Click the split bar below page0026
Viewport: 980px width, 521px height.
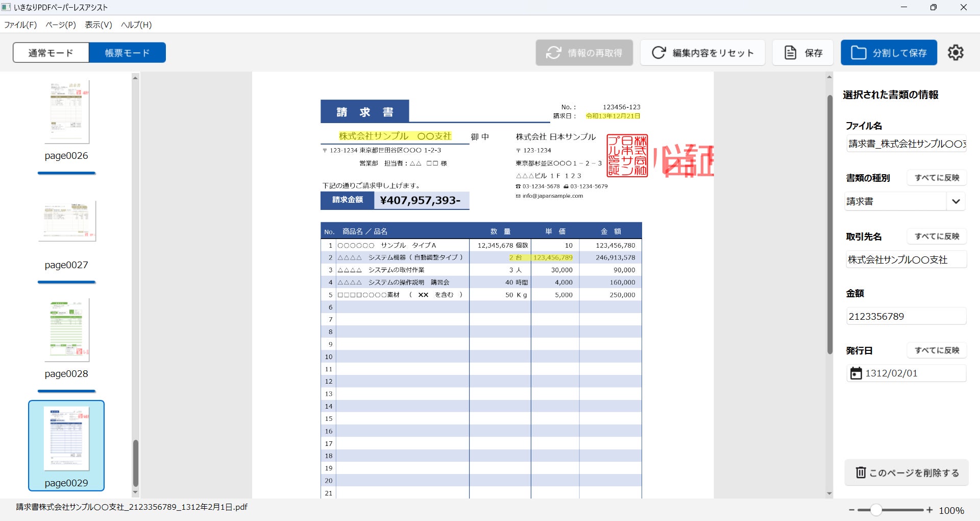coord(66,173)
